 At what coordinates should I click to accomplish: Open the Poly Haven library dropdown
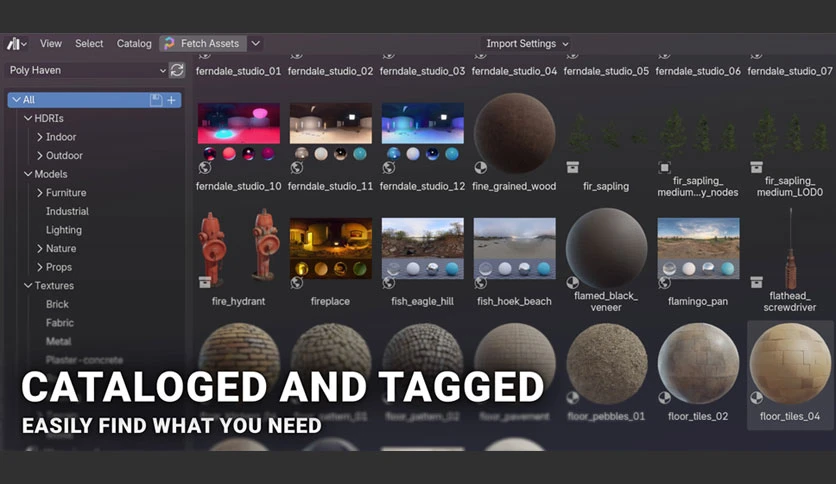[x=86, y=70]
